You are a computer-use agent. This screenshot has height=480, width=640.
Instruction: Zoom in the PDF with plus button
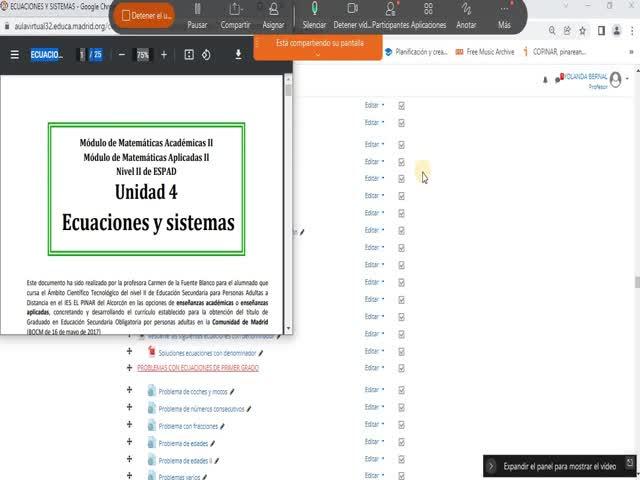click(x=164, y=55)
